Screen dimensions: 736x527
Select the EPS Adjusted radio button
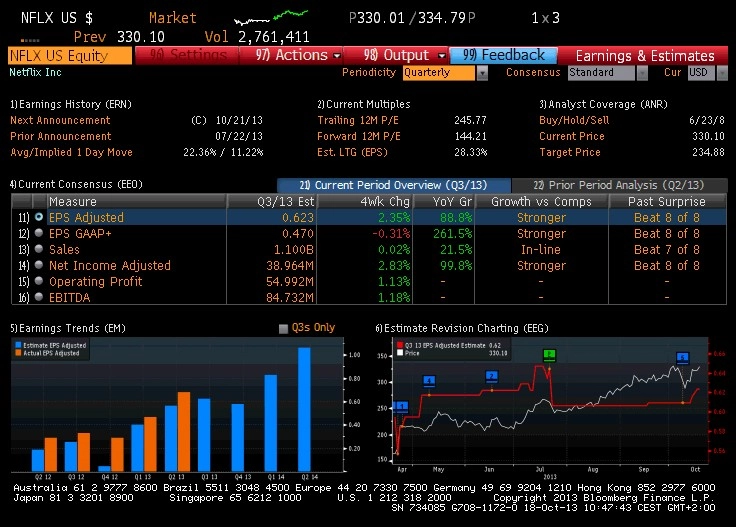[x=39, y=217]
